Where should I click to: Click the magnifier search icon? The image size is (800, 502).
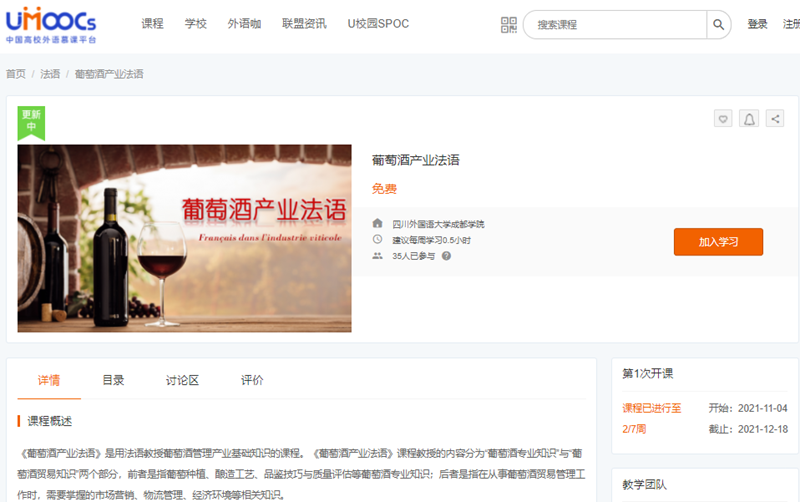719,25
